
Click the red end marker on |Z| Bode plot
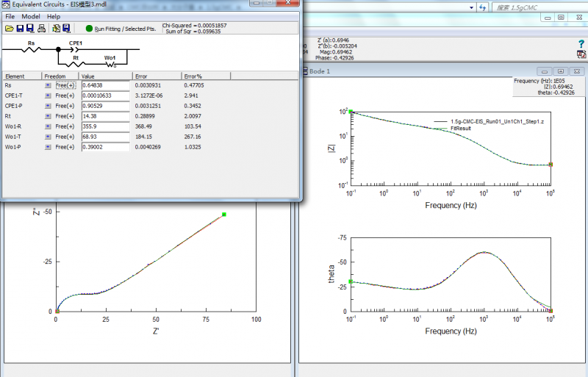coord(551,165)
